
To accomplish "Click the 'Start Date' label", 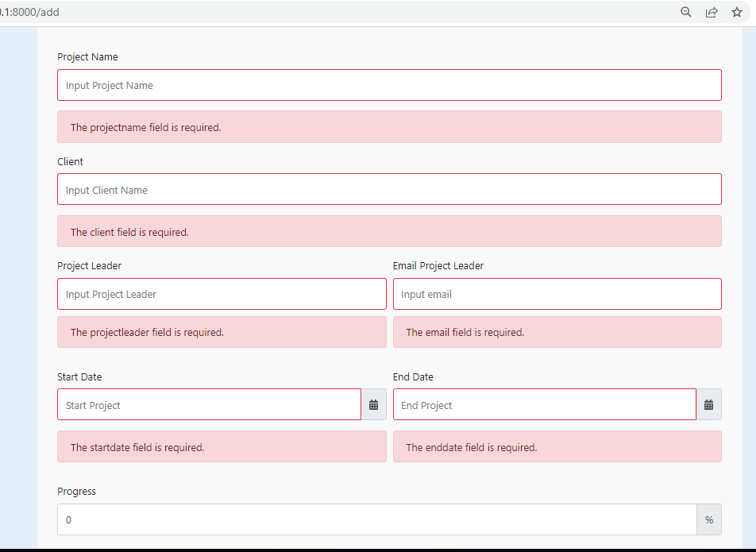I will pos(79,377).
